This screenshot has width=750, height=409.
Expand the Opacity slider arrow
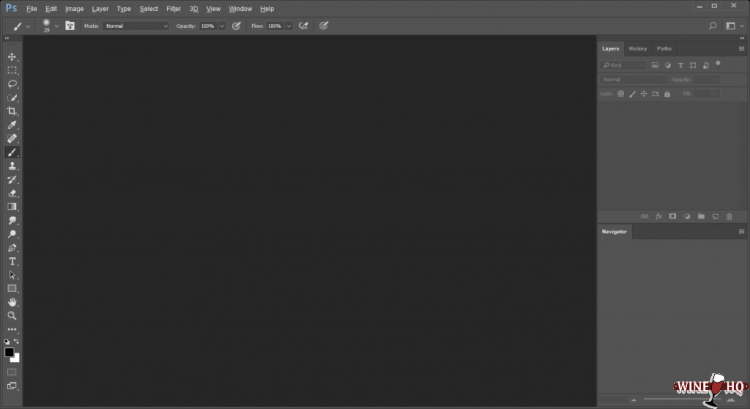click(x=221, y=26)
